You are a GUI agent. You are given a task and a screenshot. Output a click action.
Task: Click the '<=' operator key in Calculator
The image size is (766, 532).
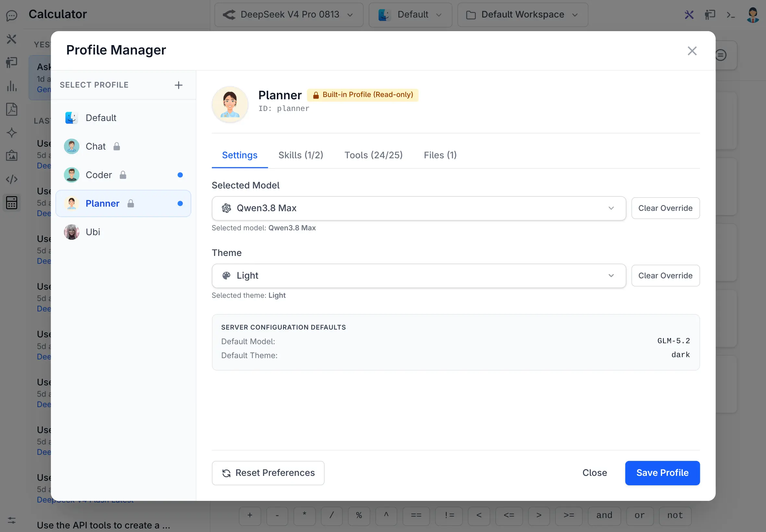pos(509,515)
